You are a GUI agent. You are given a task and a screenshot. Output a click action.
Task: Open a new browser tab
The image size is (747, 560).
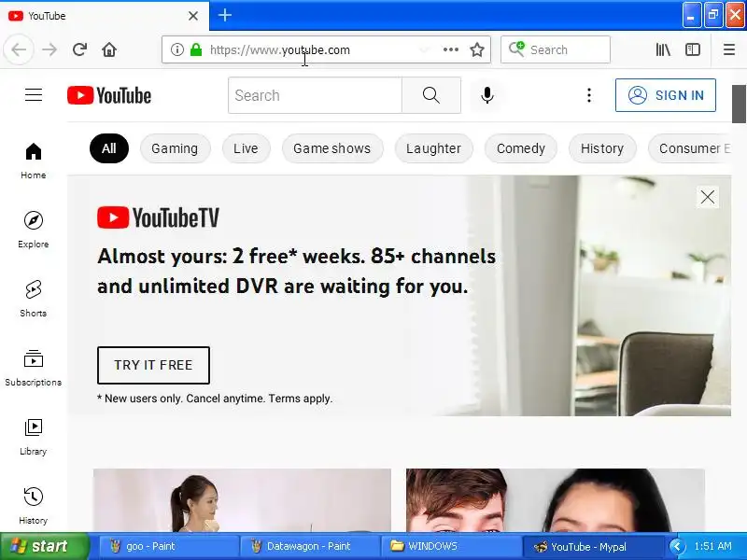coord(225,15)
